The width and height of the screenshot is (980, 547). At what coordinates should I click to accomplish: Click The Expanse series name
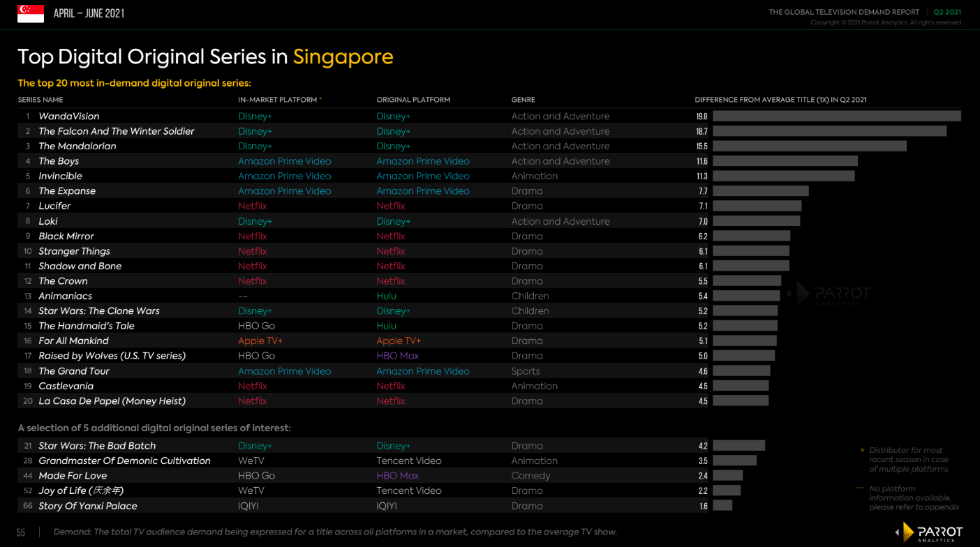(67, 191)
